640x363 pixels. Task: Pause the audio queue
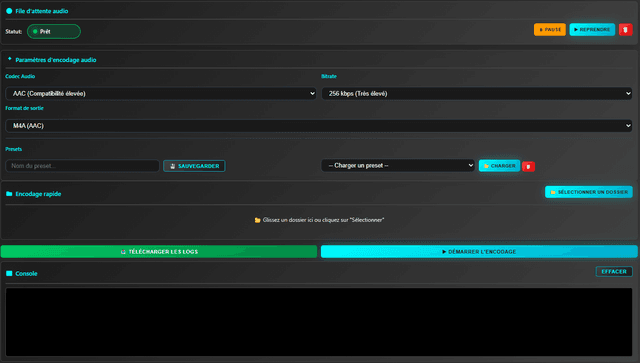click(549, 29)
